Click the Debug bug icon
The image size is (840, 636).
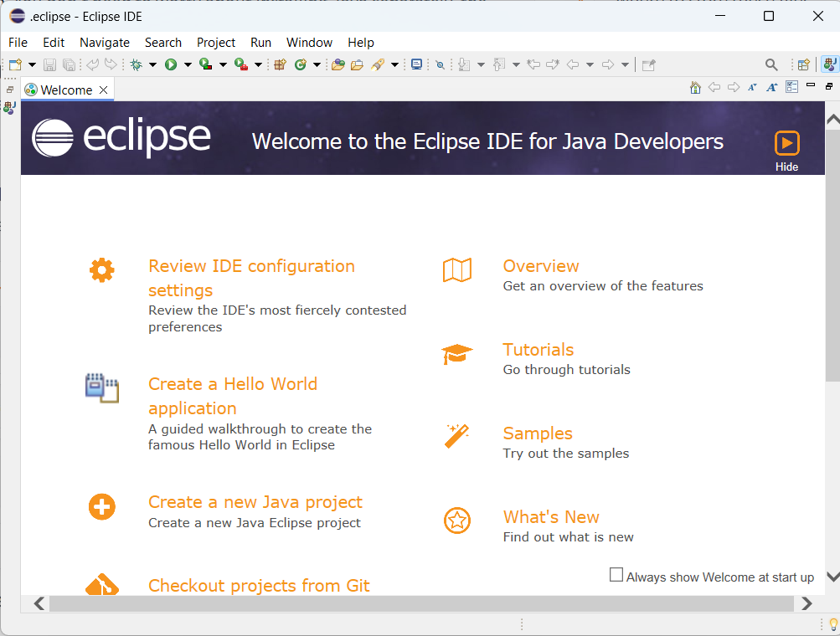tap(136, 64)
